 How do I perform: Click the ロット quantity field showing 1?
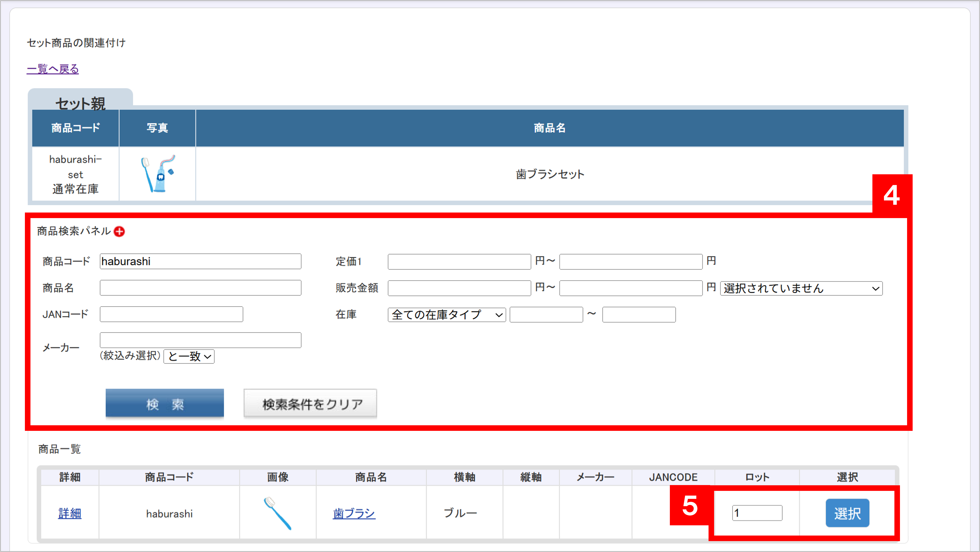coord(757,513)
